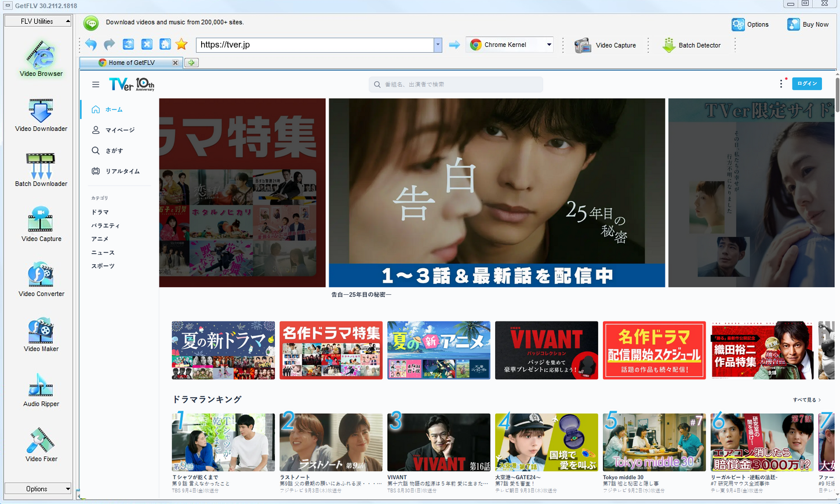
Task: Click the Buy Now button
Action: point(808,24)
